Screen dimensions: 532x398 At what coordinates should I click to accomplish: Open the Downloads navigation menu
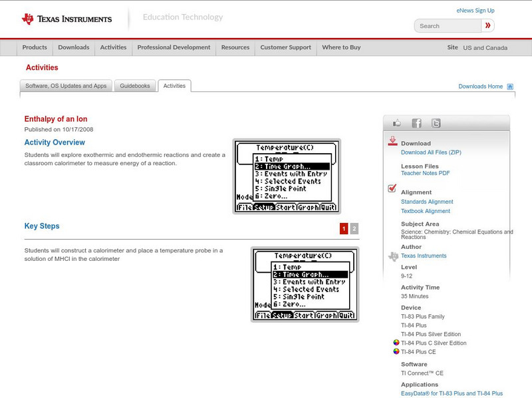73,47
